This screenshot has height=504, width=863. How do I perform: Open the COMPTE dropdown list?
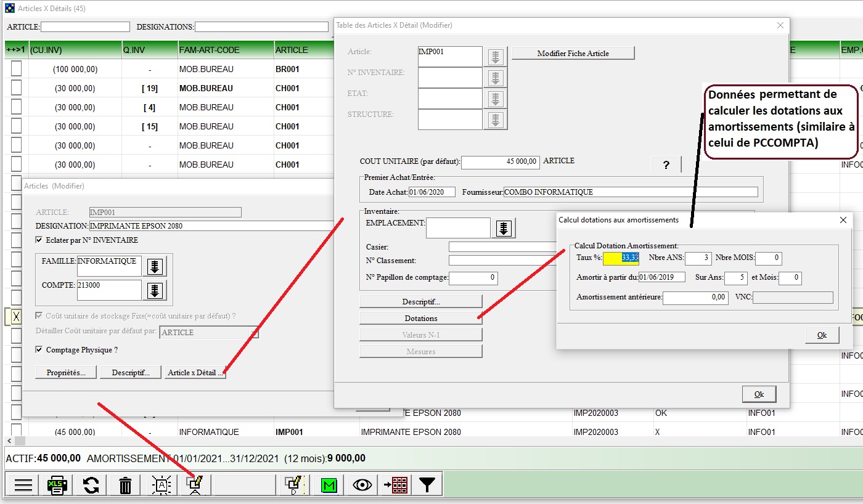(154, 290)
